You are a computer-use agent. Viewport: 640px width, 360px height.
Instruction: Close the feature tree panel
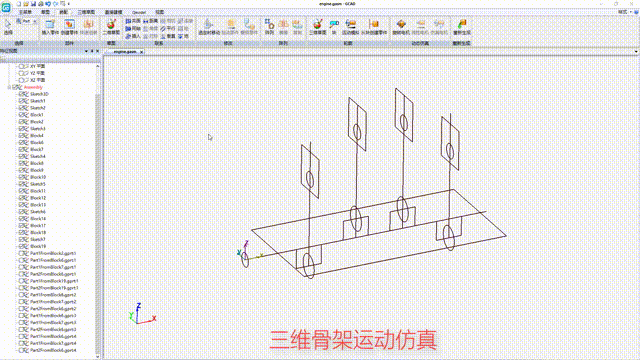click(x=98, y=51)
